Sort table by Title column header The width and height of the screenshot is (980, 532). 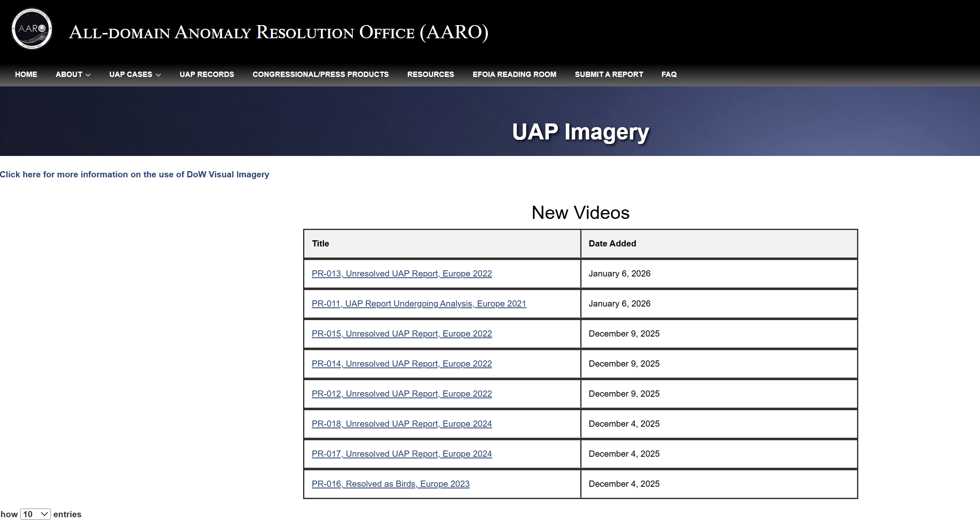pyautogui.click(x=442, y=244)
